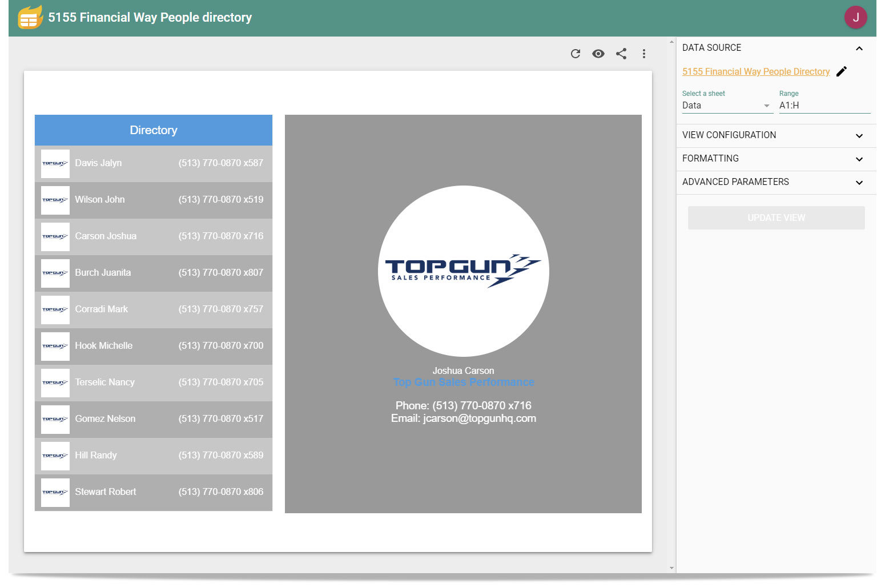Click phone number (513) 770-0870 x807
Screen dimensions: 885x588
tap(221, 273)
